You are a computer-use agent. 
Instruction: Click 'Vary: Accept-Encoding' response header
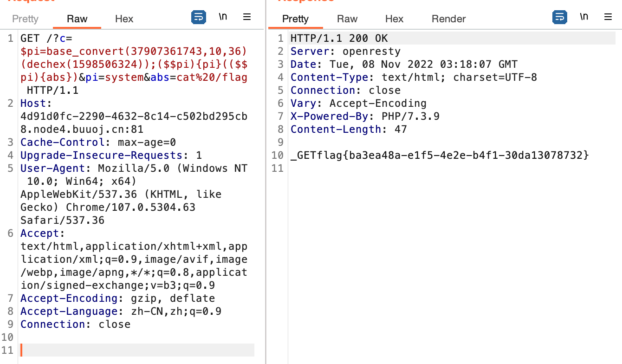pyautogui.click(x=358, y=103)
